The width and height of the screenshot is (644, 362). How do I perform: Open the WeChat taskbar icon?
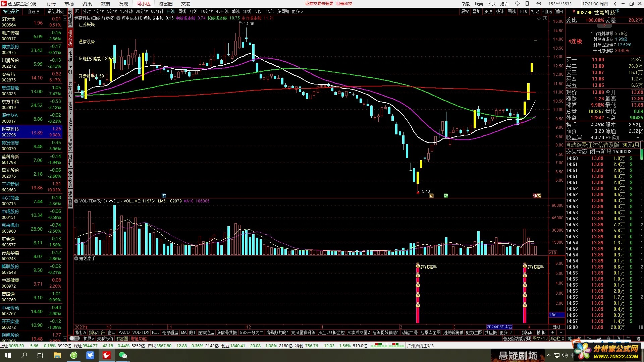pyautogui.click(x=123, y=355)
